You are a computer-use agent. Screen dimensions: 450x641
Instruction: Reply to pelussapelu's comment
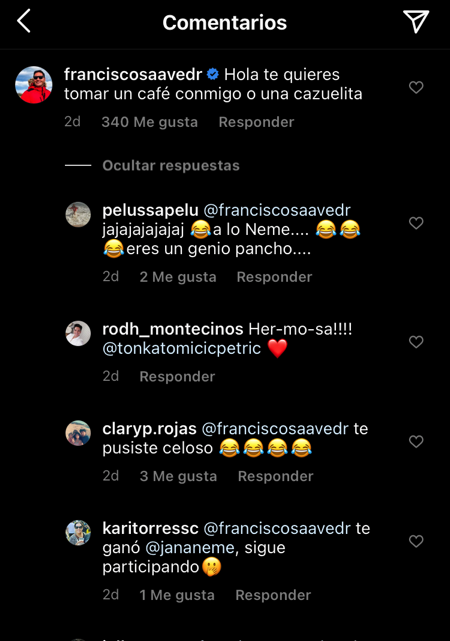pyautogui.click(x=274, y=277)
